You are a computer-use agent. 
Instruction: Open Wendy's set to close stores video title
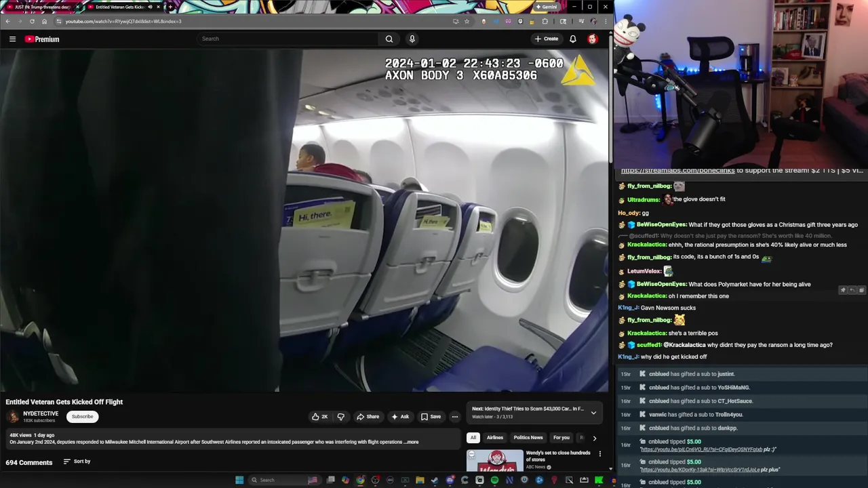(x=558, y=455)
